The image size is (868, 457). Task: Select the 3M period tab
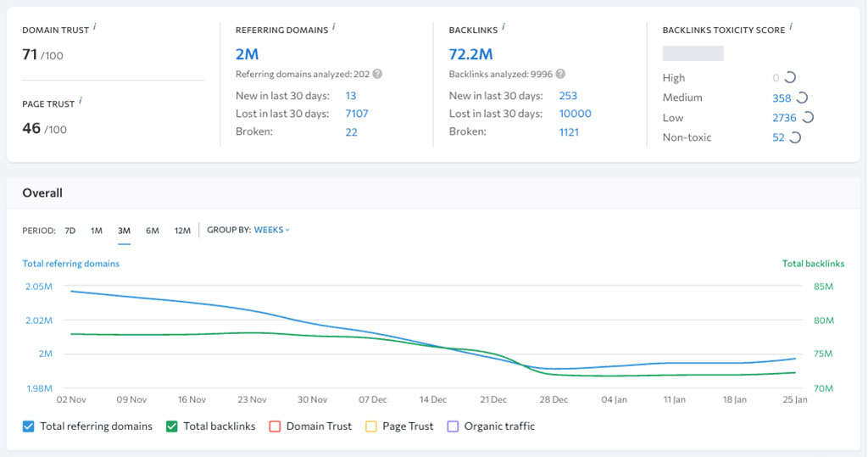click(124, 231)
